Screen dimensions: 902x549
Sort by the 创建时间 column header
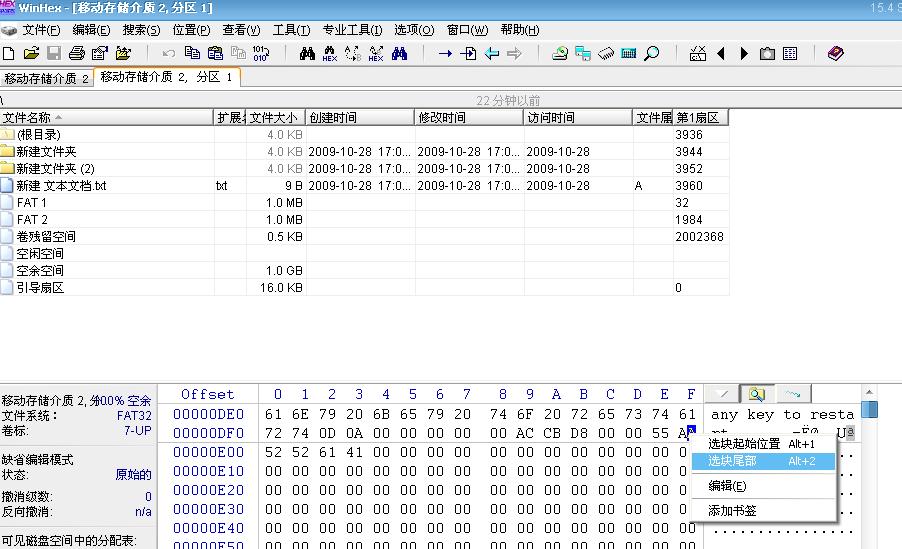tap(360, 117)
